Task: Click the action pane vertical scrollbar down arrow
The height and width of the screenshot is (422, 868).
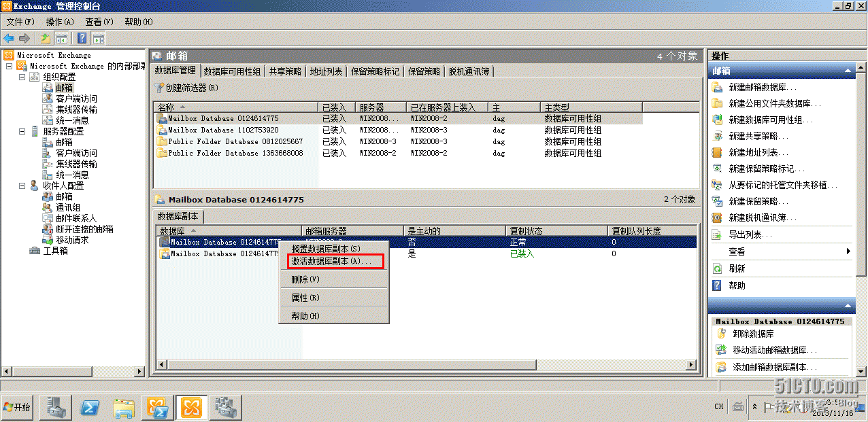Action: (861, 370)
